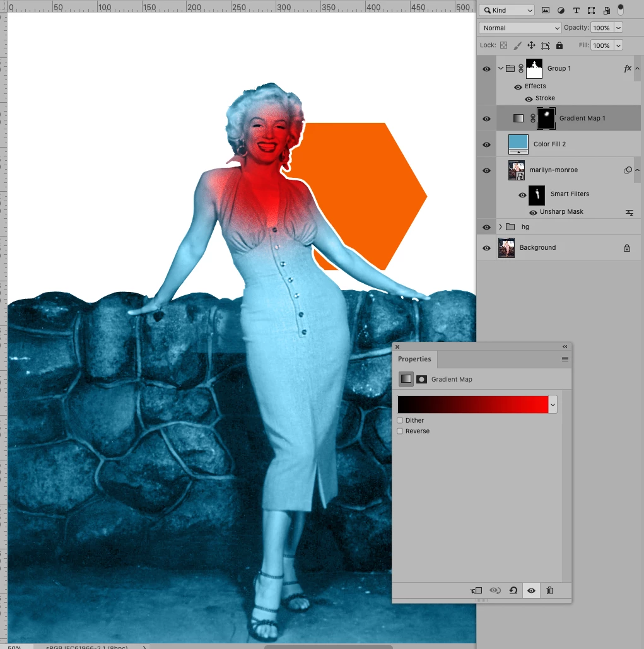Lock transparent pixels icon
Viewport: 644px width, 649px height.
pos(504,45)
